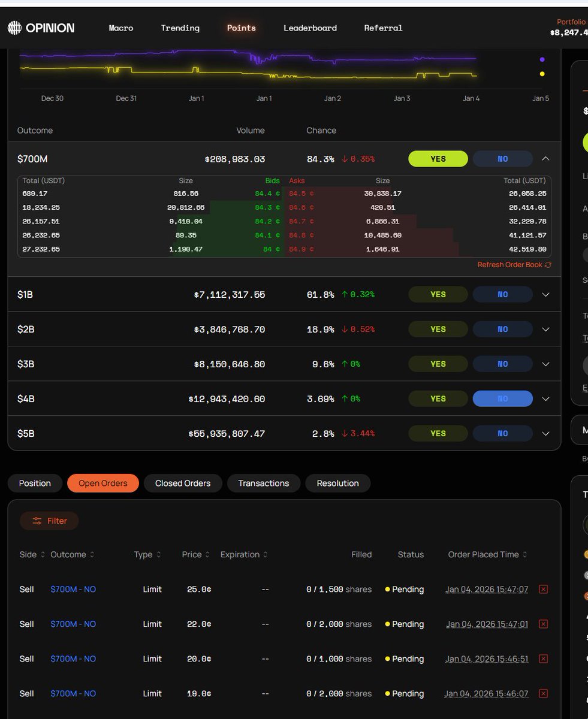Open the orders Filter button
The height and width of the screenshot is (719, 588).
pos(49,521)
